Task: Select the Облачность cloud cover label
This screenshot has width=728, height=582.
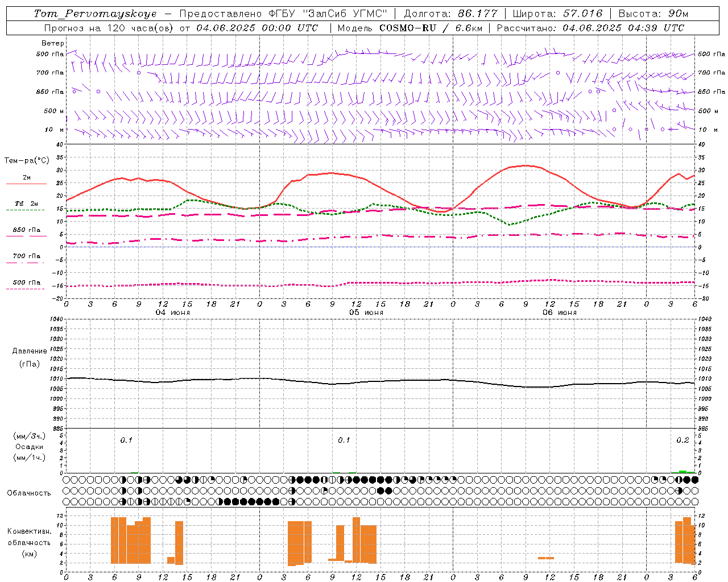Action: point(29,493)
